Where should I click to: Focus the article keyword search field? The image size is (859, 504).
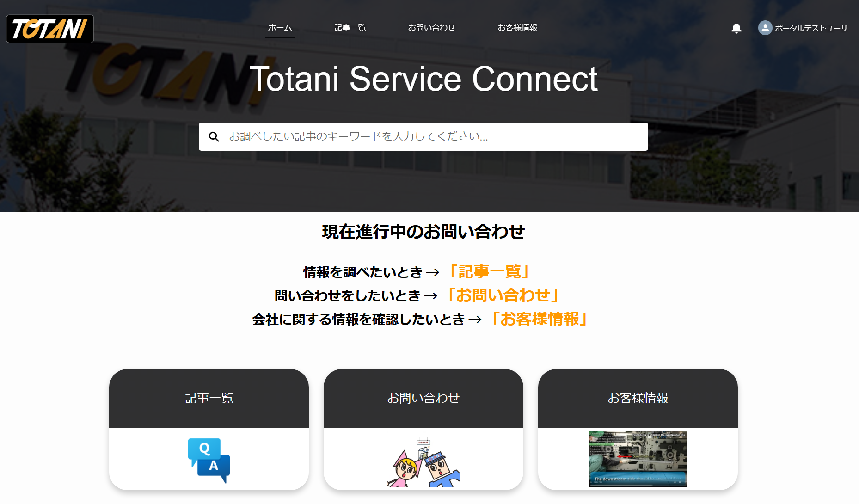tap(423, 136)
